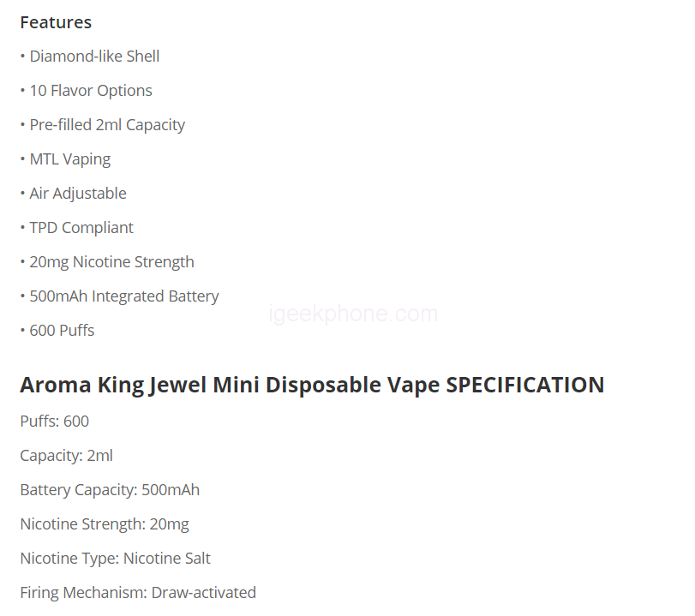The image size is (695, 616).
Task: Click the 'Nicotine Strength: 20mg' spec line
Action: click(x=105, y=524)
